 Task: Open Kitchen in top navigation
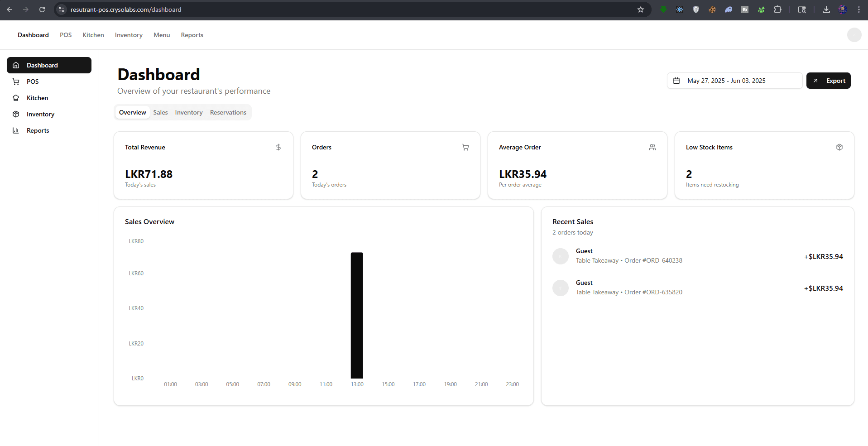coord(93,35)
